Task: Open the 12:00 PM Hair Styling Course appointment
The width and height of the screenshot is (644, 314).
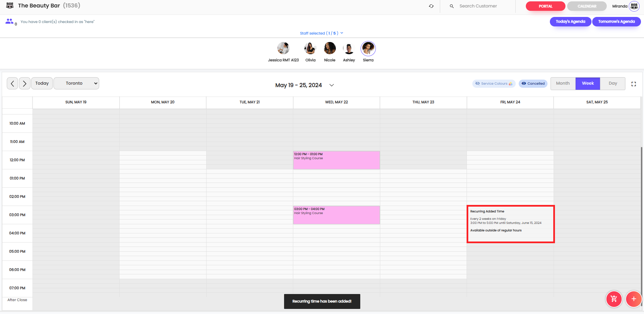Action: pyautogui.click(x=336, y=160)
